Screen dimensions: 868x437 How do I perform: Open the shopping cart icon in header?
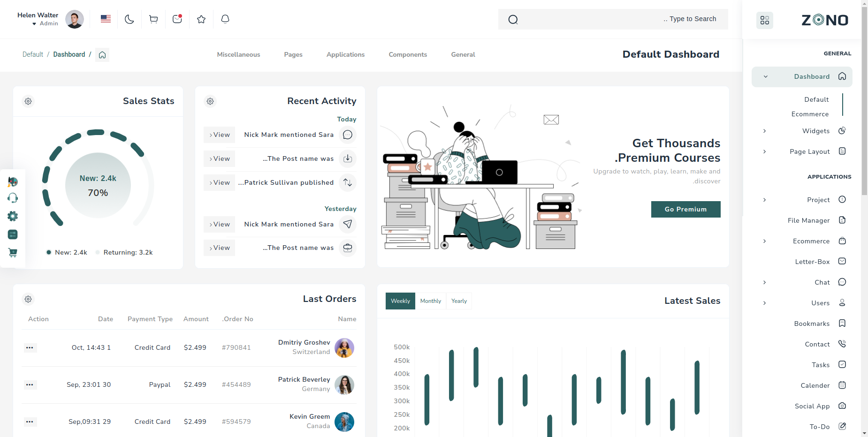(153, 19)
